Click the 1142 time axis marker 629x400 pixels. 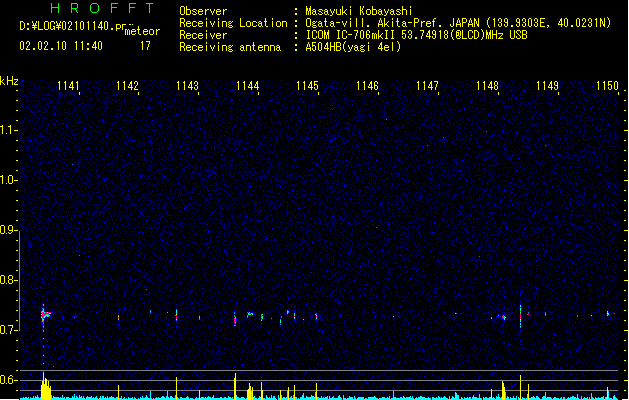pyautogui.click(x=127, y=86)
